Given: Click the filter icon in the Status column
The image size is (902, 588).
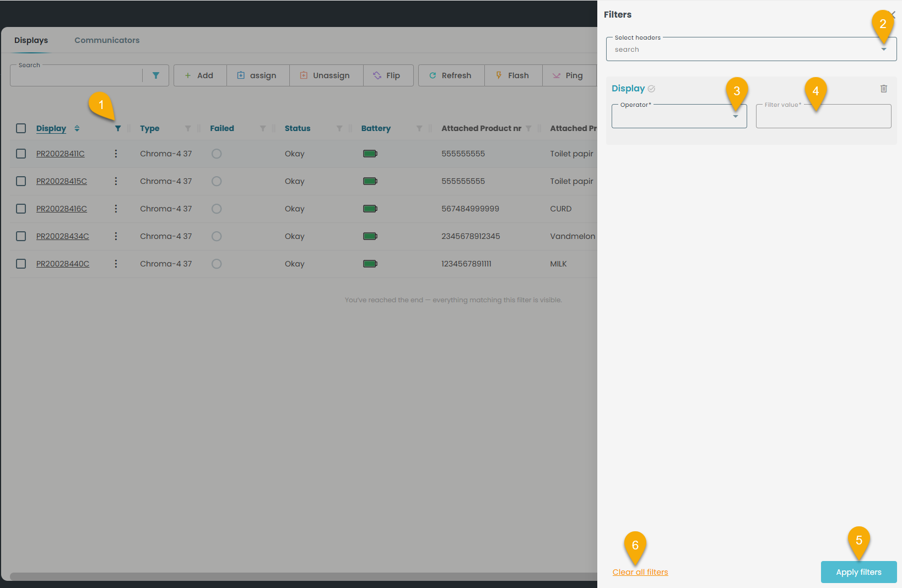Looking at the screenshot, I should [x=339, y=128].
